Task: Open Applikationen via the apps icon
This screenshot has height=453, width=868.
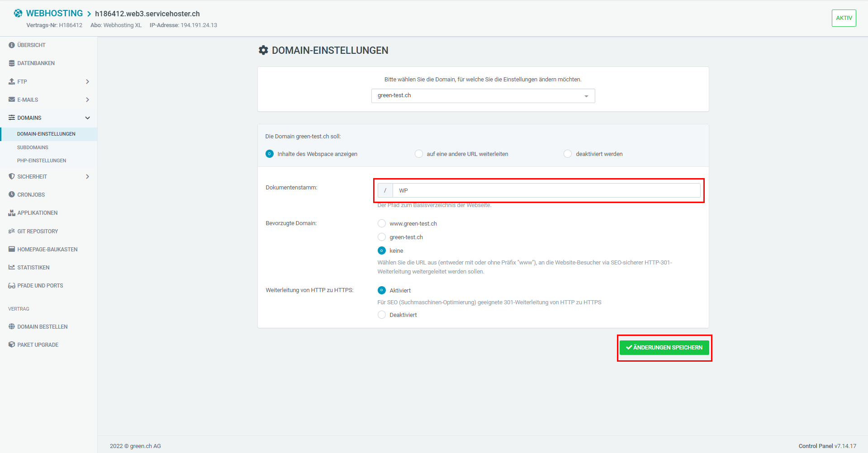Action: (11, 212)
